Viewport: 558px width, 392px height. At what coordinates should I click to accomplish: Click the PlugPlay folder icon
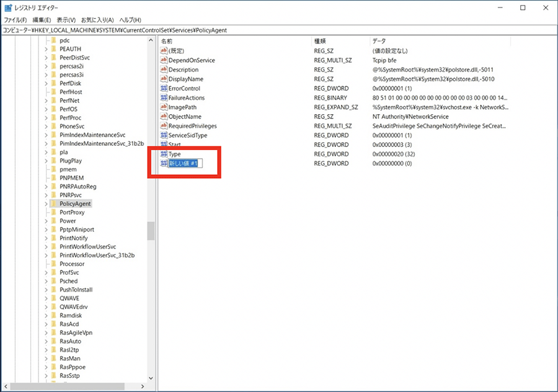tap(54, 161)
